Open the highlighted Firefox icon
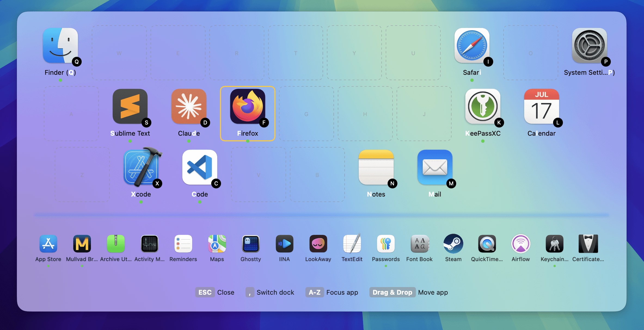Viewport: 644px width, 330px height. click(x=248, y=106)
